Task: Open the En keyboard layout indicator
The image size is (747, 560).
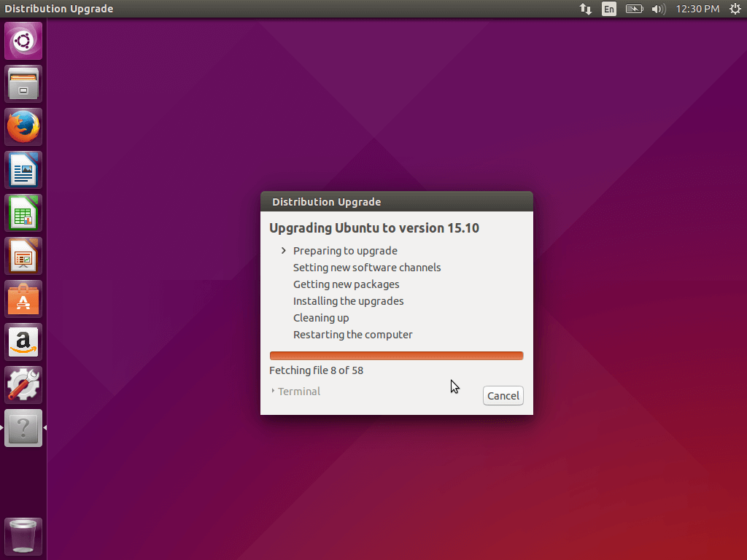Action: tap(609, 9)
